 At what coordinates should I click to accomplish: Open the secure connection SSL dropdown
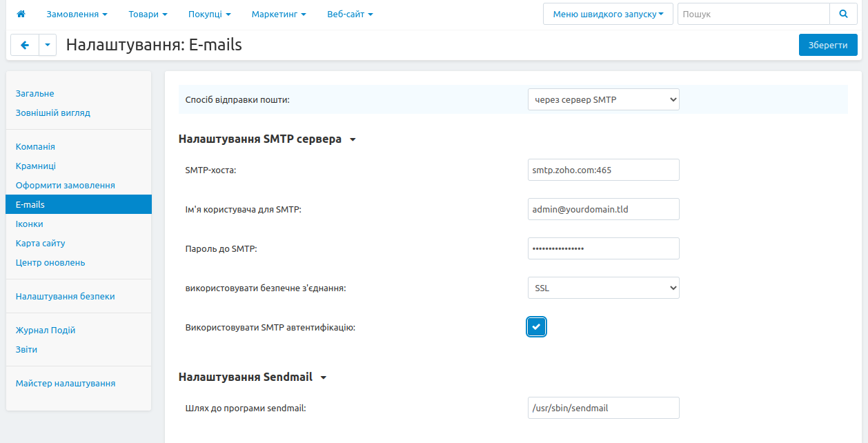point(603,288)
